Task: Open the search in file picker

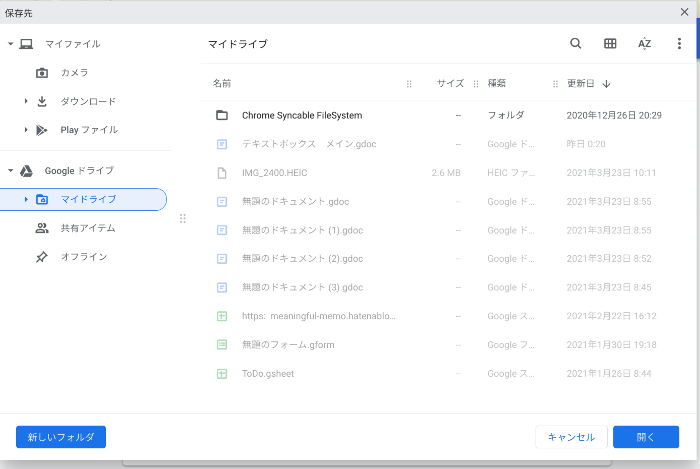Action: click(x=575, y=43)
